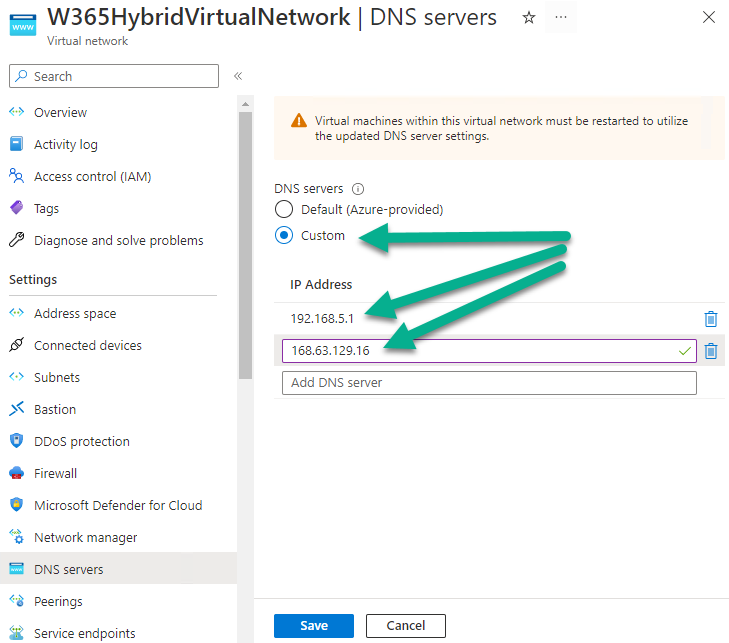Click the Add DNS server field
Screen dimensions: 729x643
tap(489, 383)
